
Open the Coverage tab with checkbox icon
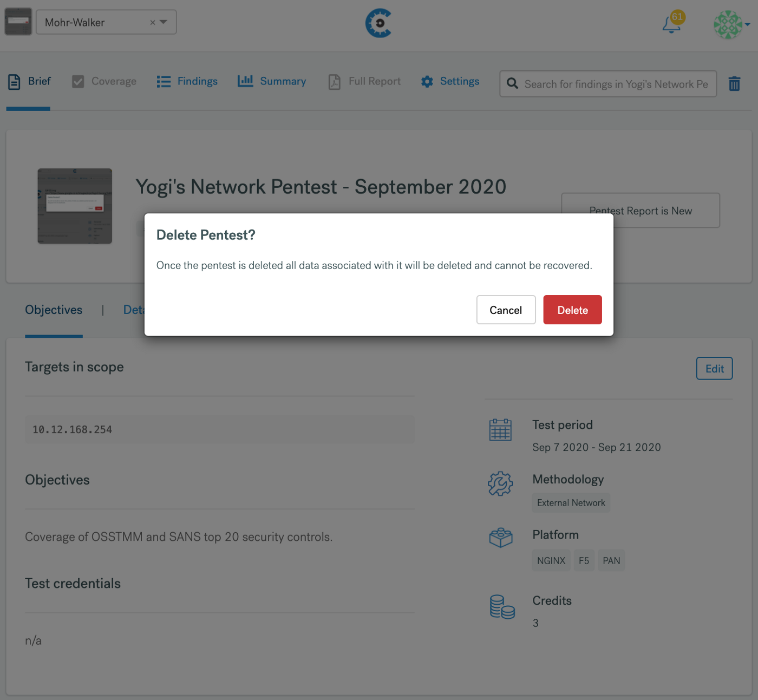pos(104,81)
